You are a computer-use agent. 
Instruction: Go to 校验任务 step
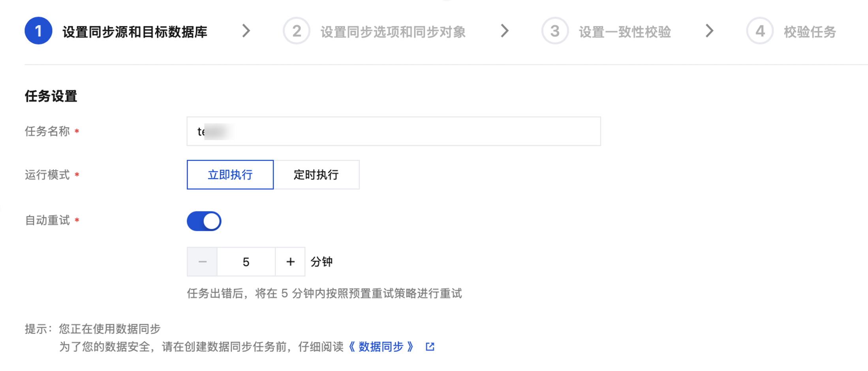coord(810,32)
